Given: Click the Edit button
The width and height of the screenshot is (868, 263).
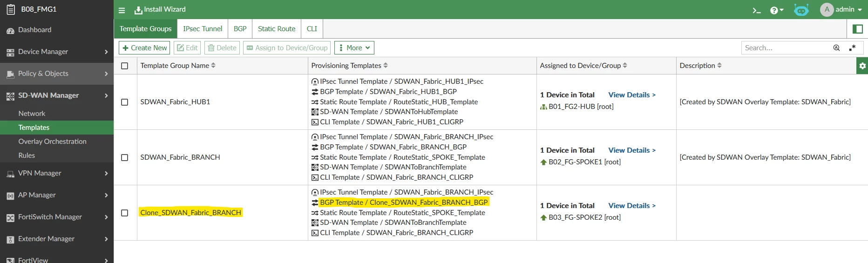Looking at the screenshot, I should coord(187,48).
